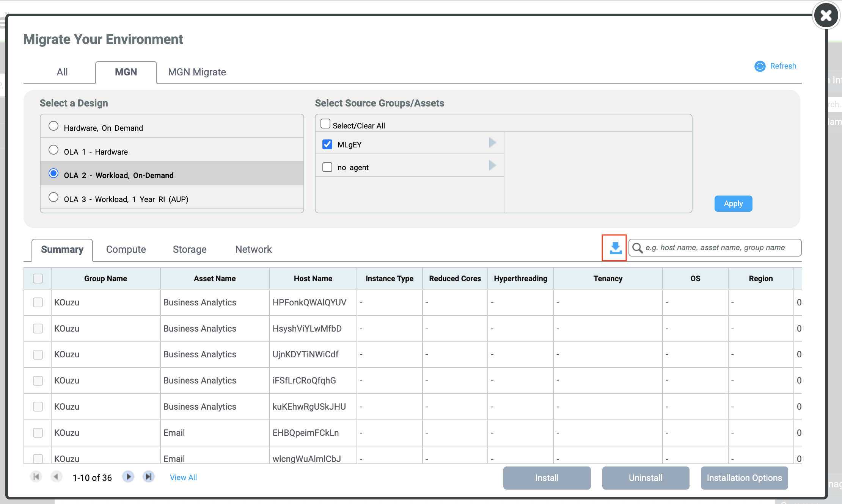842x504 pixels.
Task: Toggle the table header select-all checkbox
Action: 38,279
